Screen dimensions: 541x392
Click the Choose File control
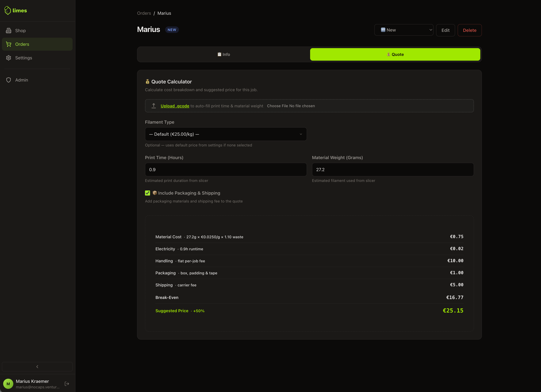pos(277,106)
